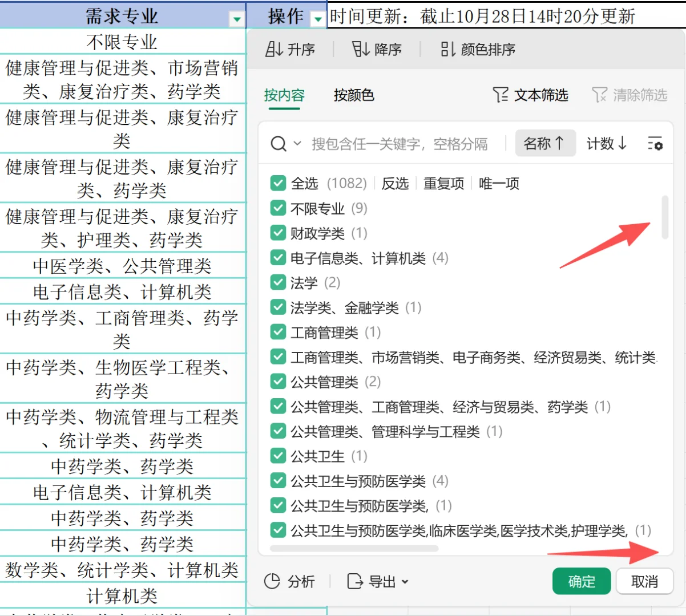Click 清除筛选 clear filter
The width and height of the screenshot is (686, 616).
(629, 95)
